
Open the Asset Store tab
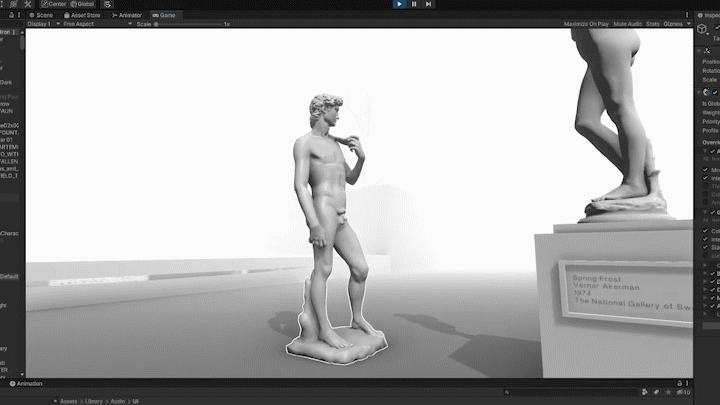click(x=82, y=15)
